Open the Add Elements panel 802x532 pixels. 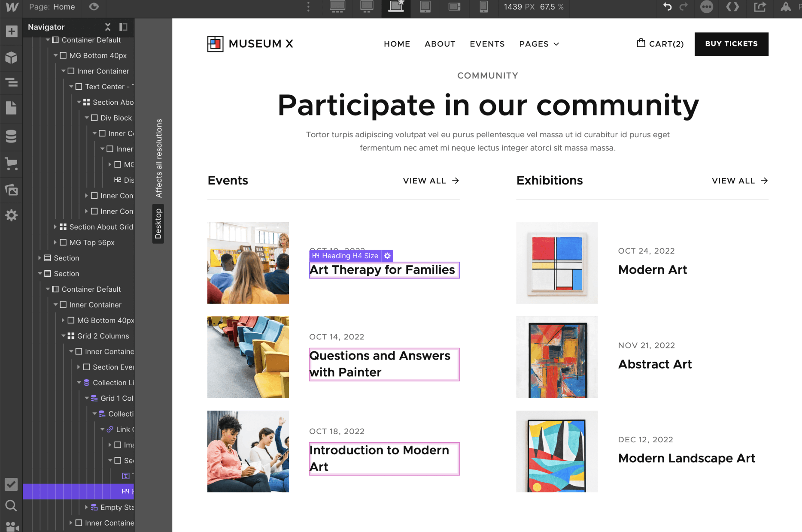(11, 31)
